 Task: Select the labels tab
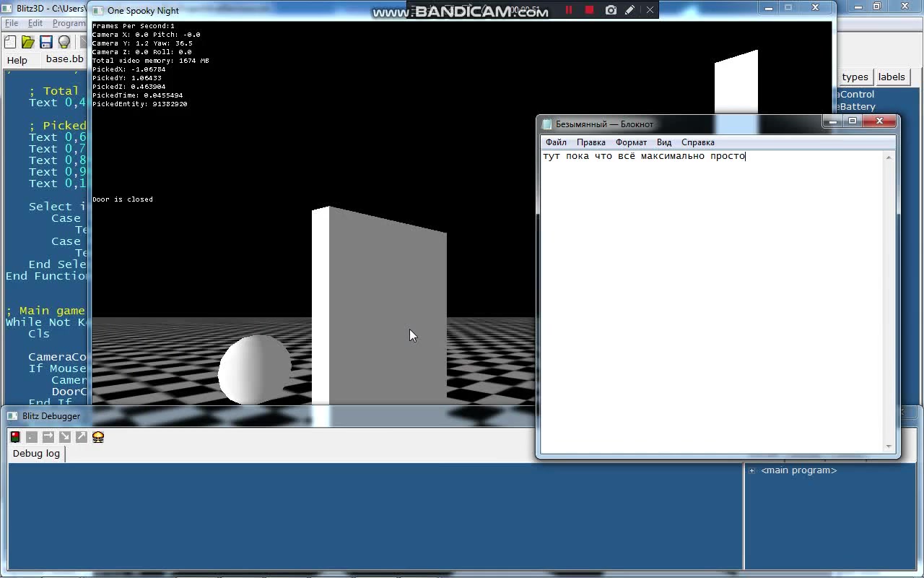click(x=892, y=77)
